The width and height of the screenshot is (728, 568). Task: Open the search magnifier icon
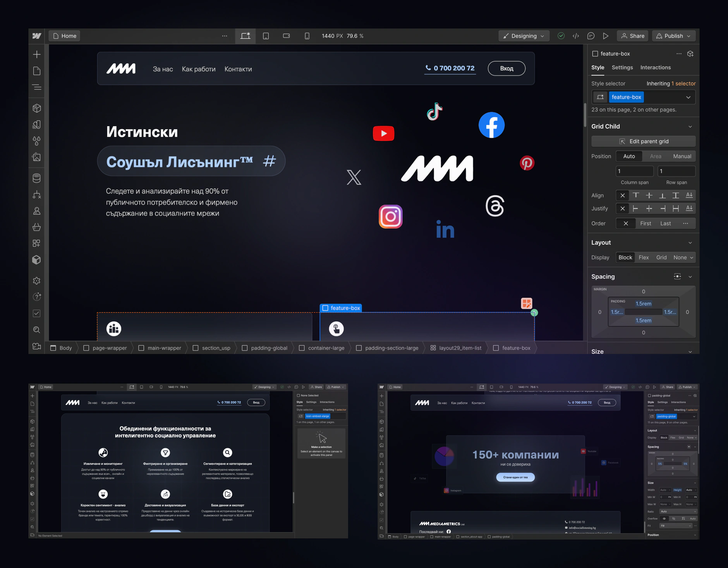(37, 330)
